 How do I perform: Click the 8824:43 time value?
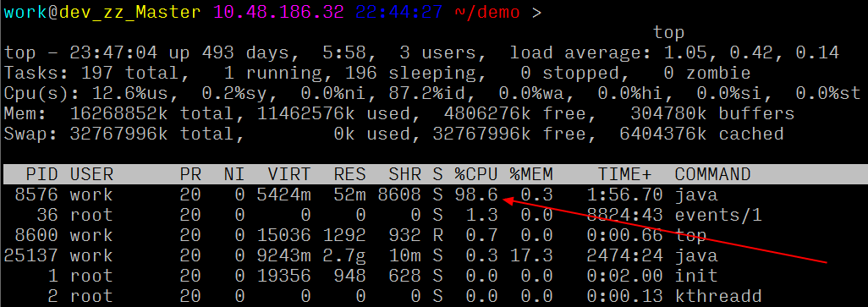point(624,215)
